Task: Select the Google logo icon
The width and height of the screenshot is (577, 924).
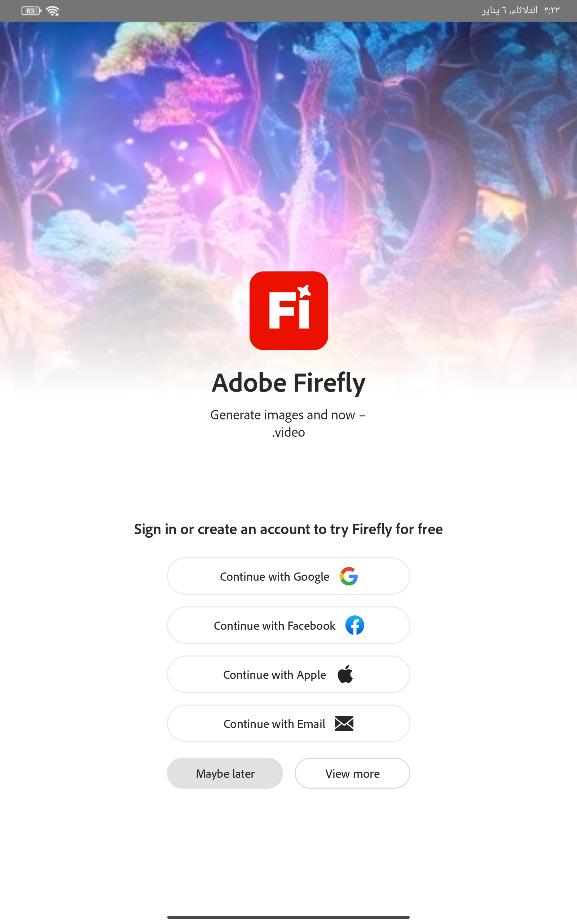Action: pos(349,576)
